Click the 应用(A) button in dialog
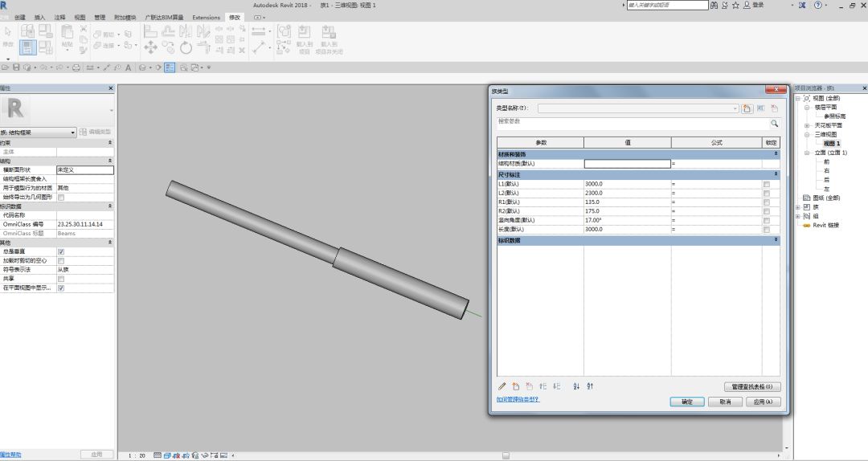This screenshot has width=868, height=461. pos(763,402)
